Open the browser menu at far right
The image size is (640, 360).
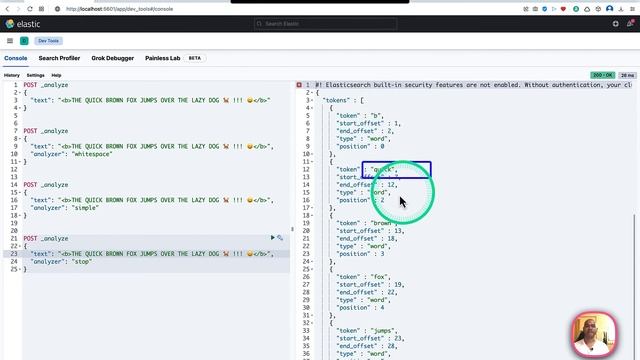[632, 9]
